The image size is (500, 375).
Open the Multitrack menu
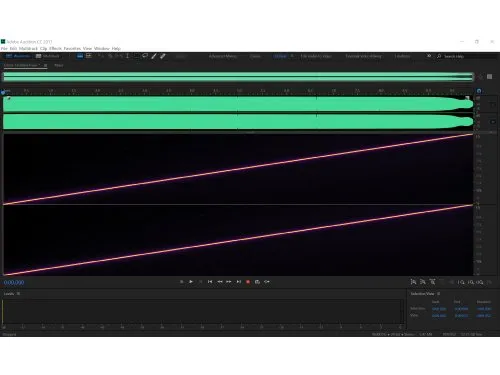tap(28, 49)
